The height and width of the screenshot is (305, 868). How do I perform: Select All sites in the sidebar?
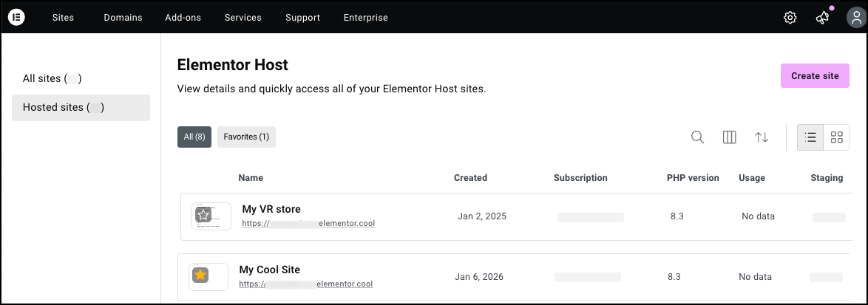click(x=52, y=78)
